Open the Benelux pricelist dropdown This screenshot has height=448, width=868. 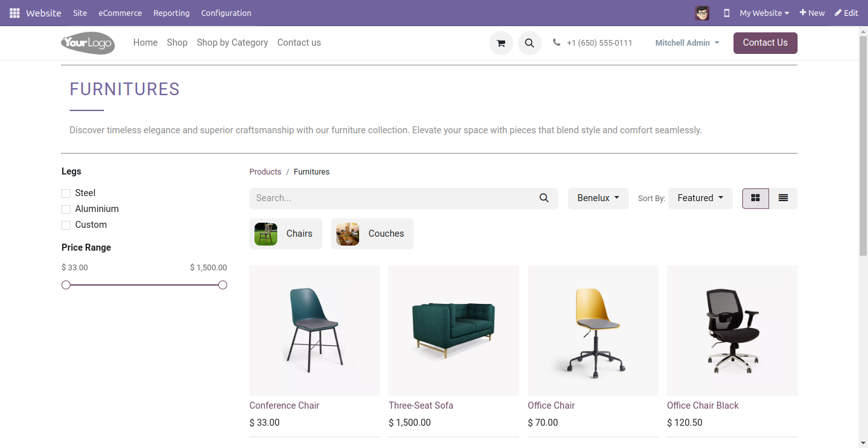coord(598,198)
